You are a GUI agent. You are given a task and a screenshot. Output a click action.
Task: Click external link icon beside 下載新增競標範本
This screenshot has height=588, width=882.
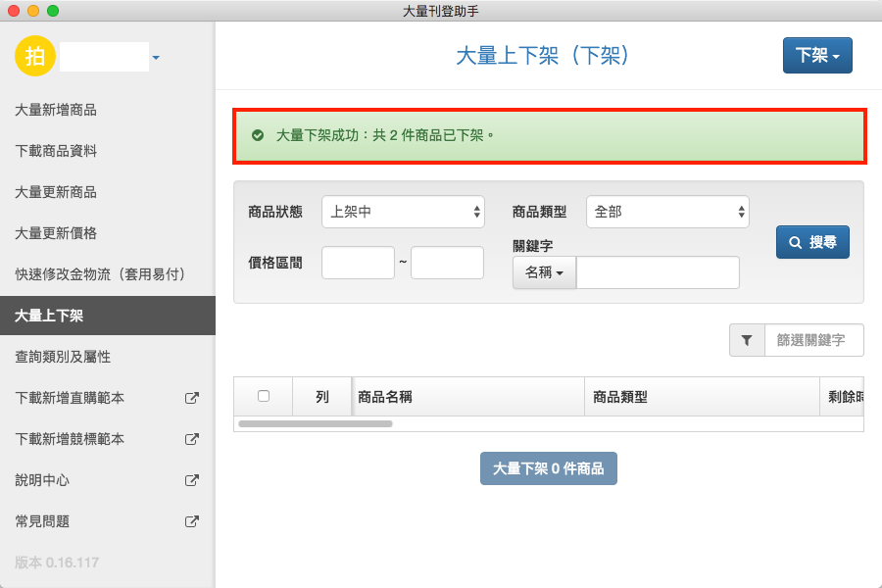tap(192, 439)
